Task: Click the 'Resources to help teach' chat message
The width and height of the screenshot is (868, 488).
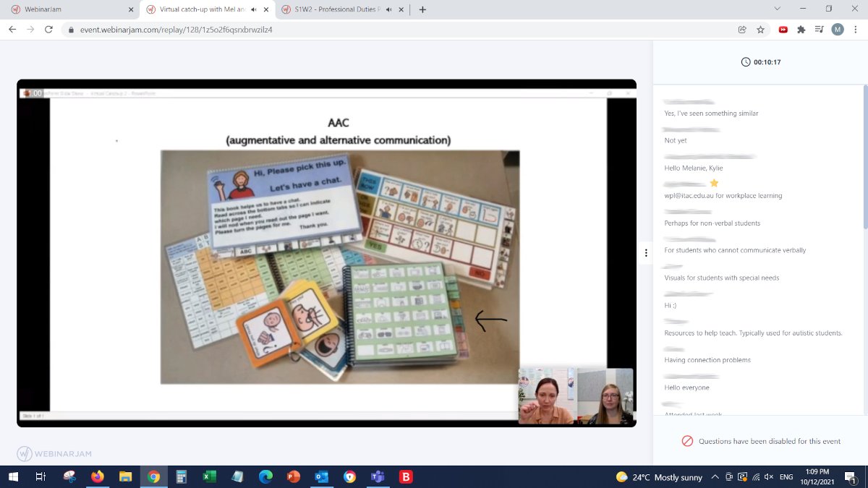Action: click(x=754, y=333)
